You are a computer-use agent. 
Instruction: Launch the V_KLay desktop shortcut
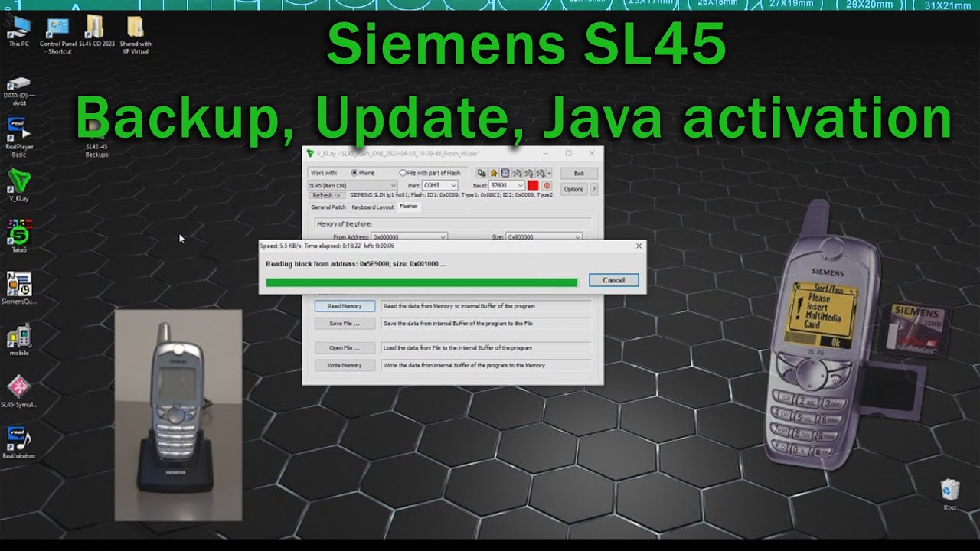(18, 185)
